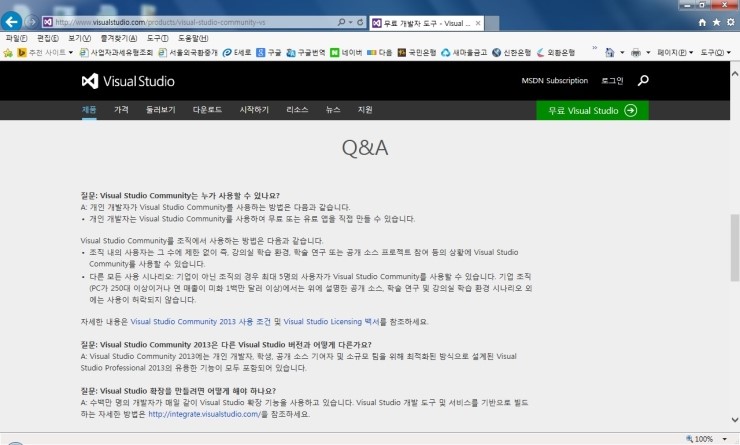Go back using the browser back arrow
This screenshot has width=740, height=445.
click(11, 22)
